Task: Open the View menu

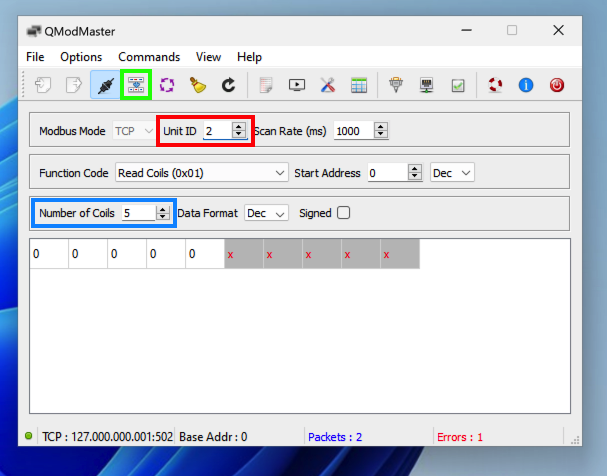Action: [208, 57]
